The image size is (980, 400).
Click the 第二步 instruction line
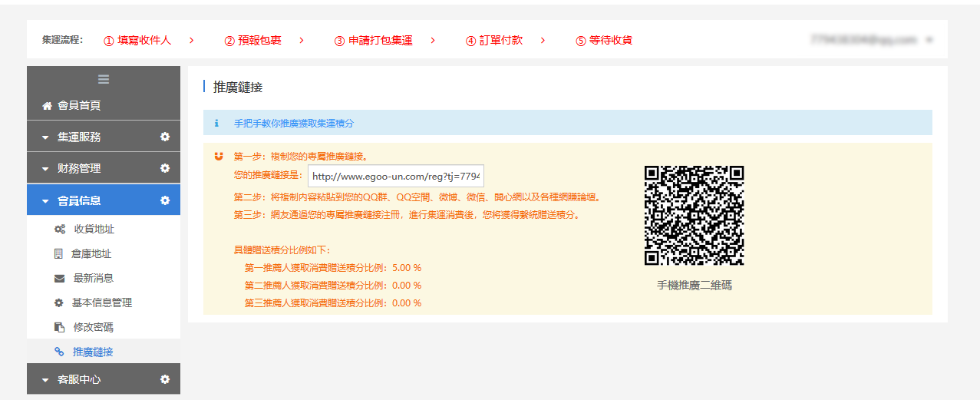coord(417,197)
